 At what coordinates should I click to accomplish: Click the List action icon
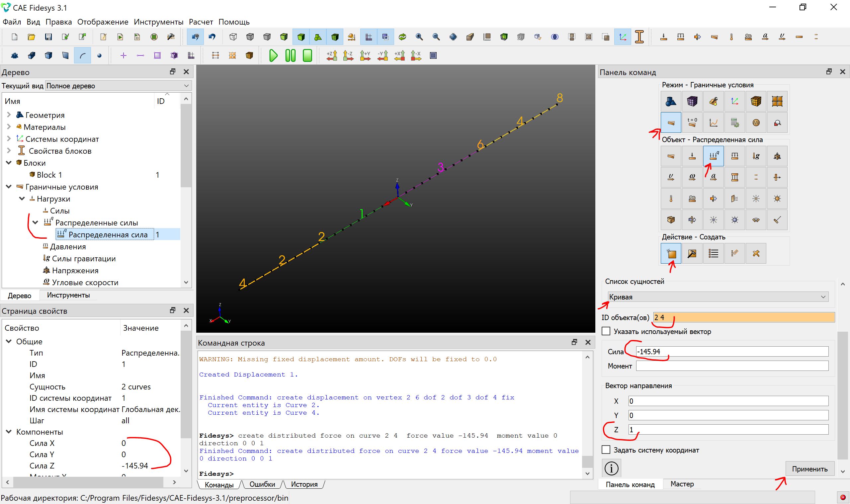pos(714,253)
